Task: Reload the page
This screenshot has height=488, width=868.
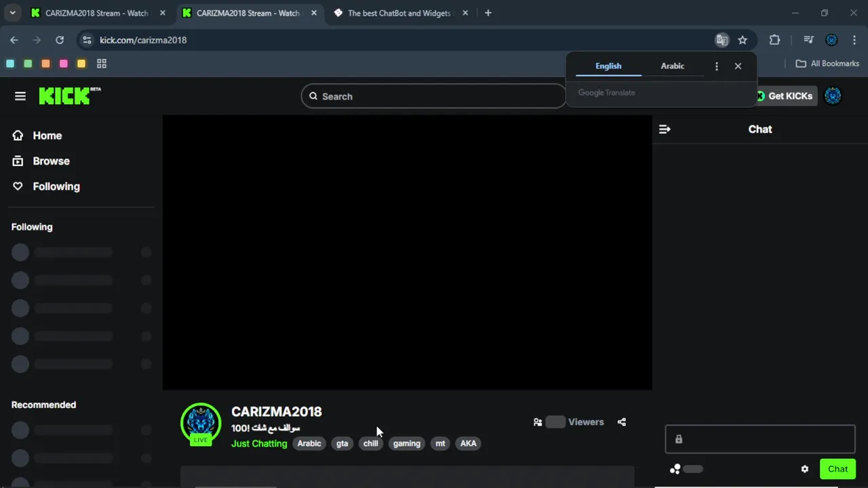Action: [60, 40]
